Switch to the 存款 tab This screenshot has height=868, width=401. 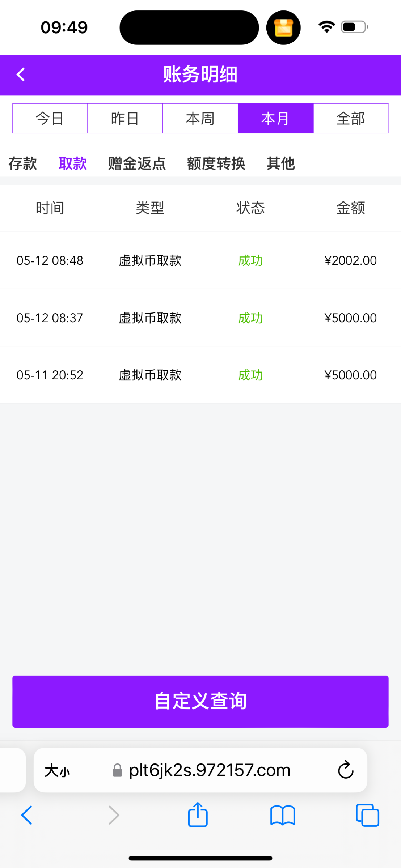[x=23, y=163]
